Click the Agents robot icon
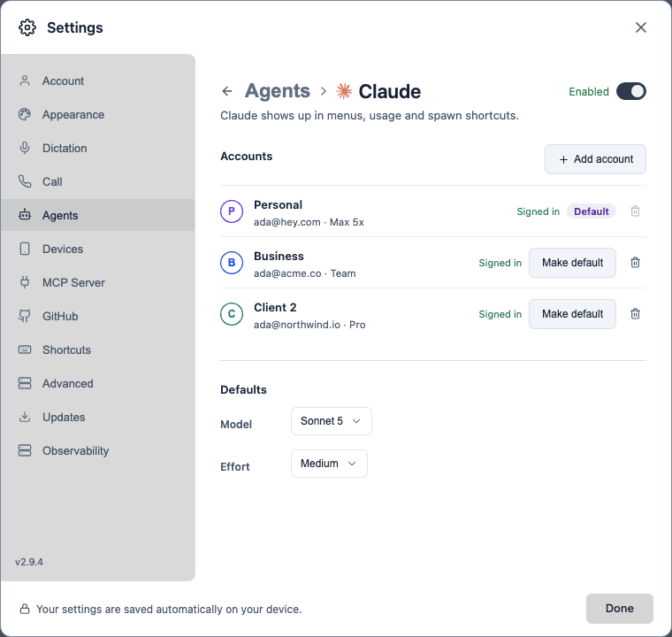Viewport: 672px width, 637px height. pos(25,214)
